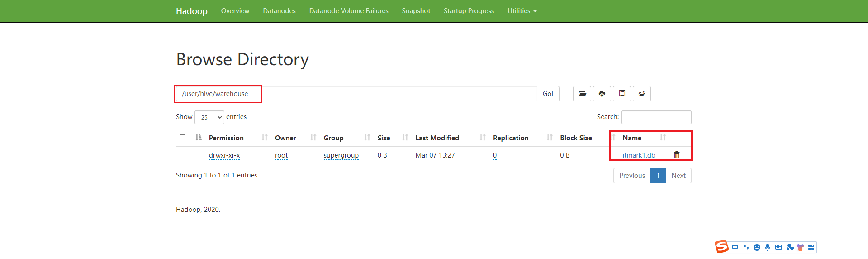Image resolution: width=868 pixels, height=259 pixels.
Task: Select page 1 in pagination
Action: tap(658, 176)
